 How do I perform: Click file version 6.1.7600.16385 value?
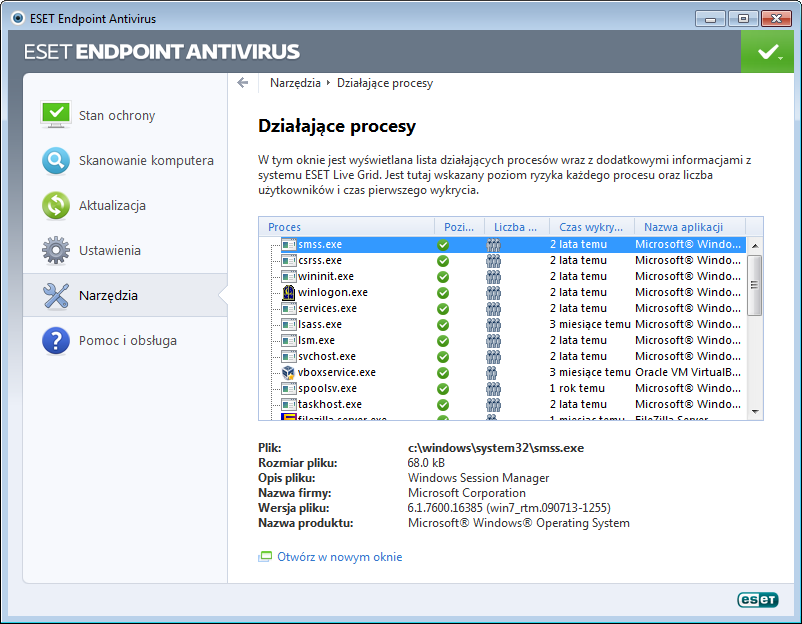point(509,508)
